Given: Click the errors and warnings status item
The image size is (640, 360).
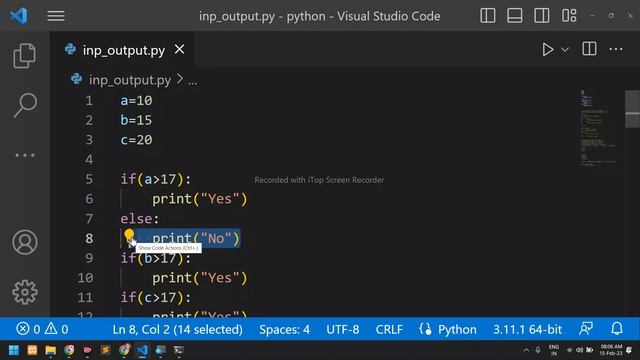Looking at the screenshot, I should pyautogui.click(x=42, y=329).
